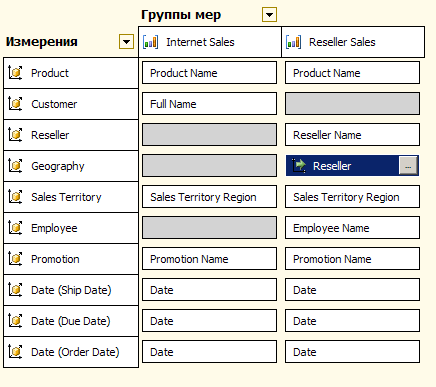Image resolution: width=436 pixels, height=387 pixels.
Task: Click Due Date's Date cell under Reseller Sales
Action: [x=352, y=321]
